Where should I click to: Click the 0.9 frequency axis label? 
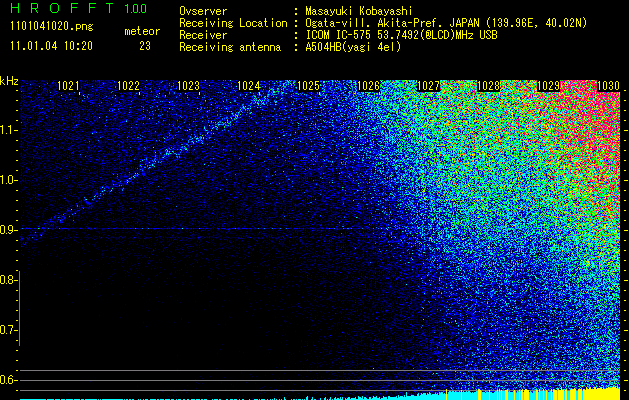[x=7, y=230]
